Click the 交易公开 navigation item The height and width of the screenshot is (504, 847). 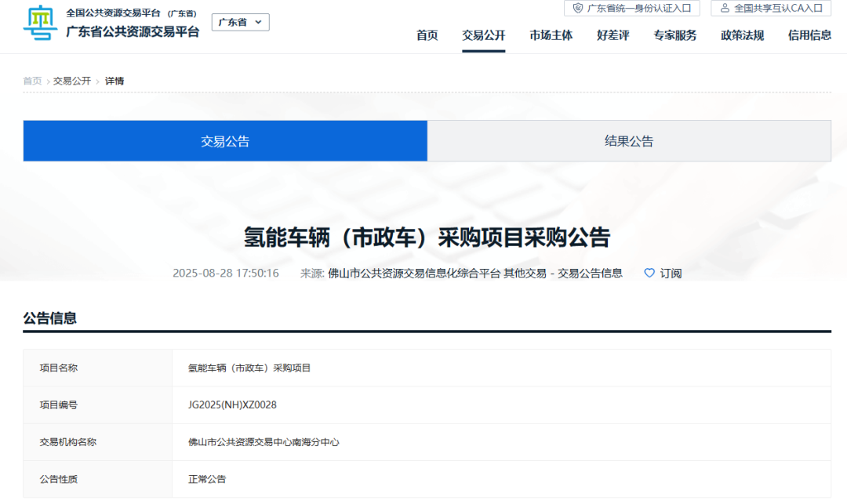pos(483,35)
